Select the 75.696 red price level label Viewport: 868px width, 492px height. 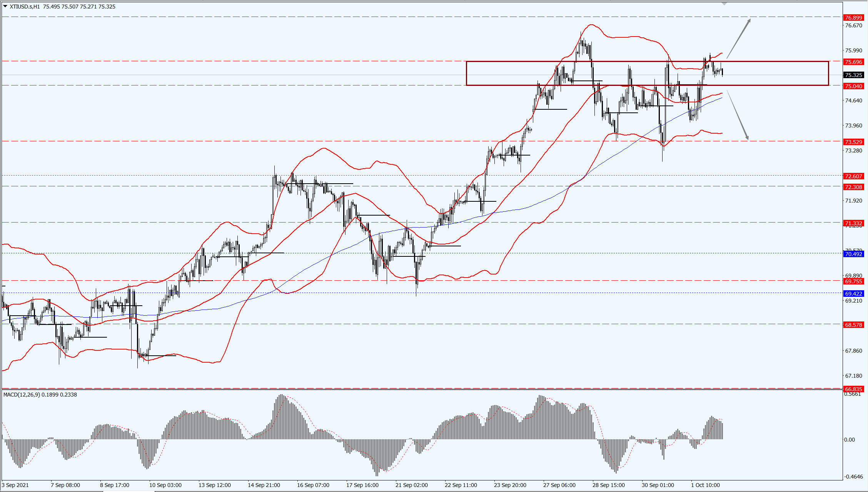click(853, 62)
